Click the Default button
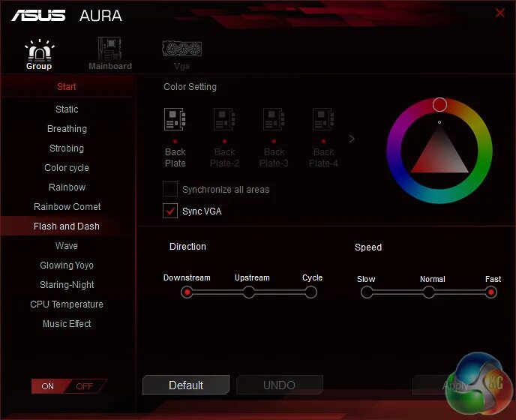The height and width of the screenshot is (420, 516). tap(186, 385)
